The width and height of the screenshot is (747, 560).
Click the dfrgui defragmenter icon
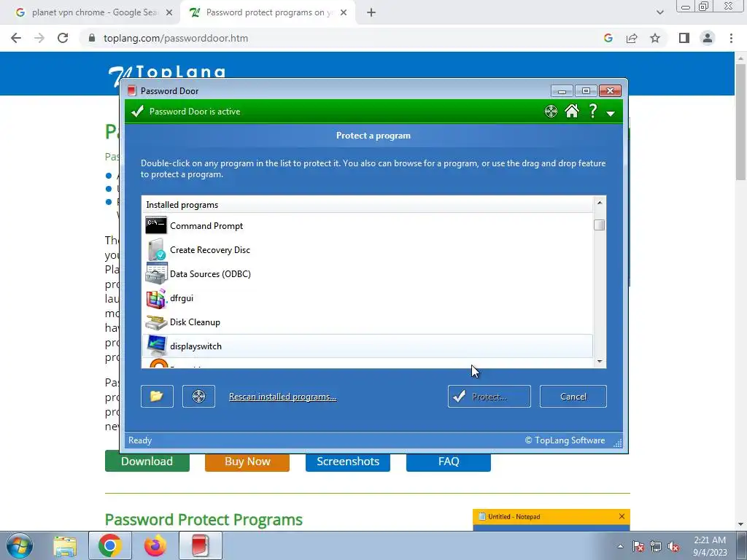point(156,298)
